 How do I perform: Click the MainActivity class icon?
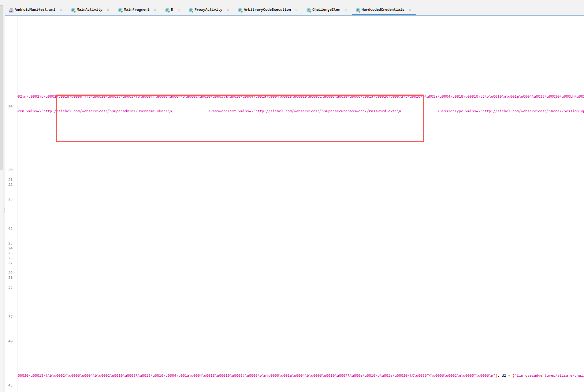tap(73, 10)
